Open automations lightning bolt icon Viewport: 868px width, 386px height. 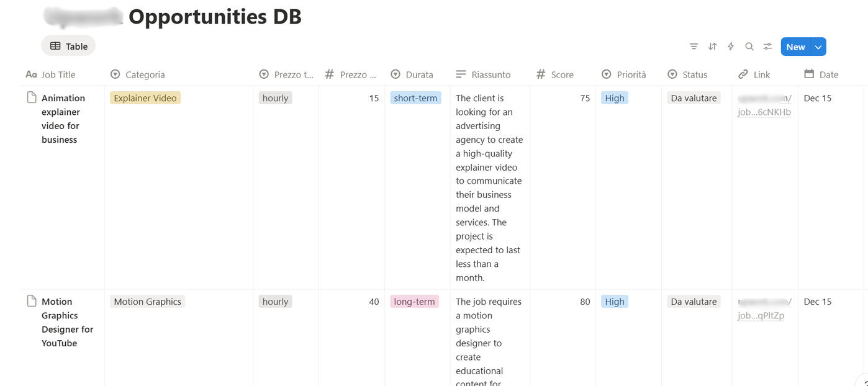point(731,47)
